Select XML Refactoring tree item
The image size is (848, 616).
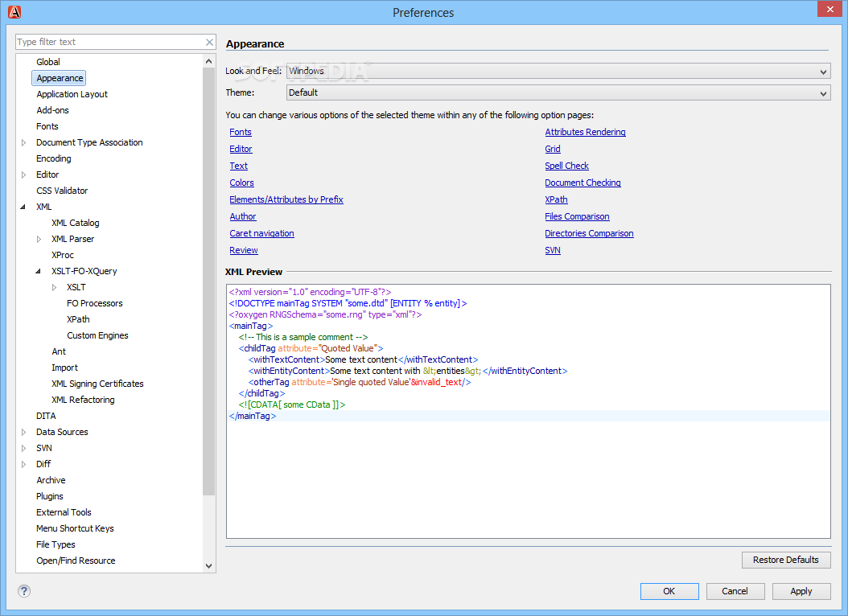(83, 400)
